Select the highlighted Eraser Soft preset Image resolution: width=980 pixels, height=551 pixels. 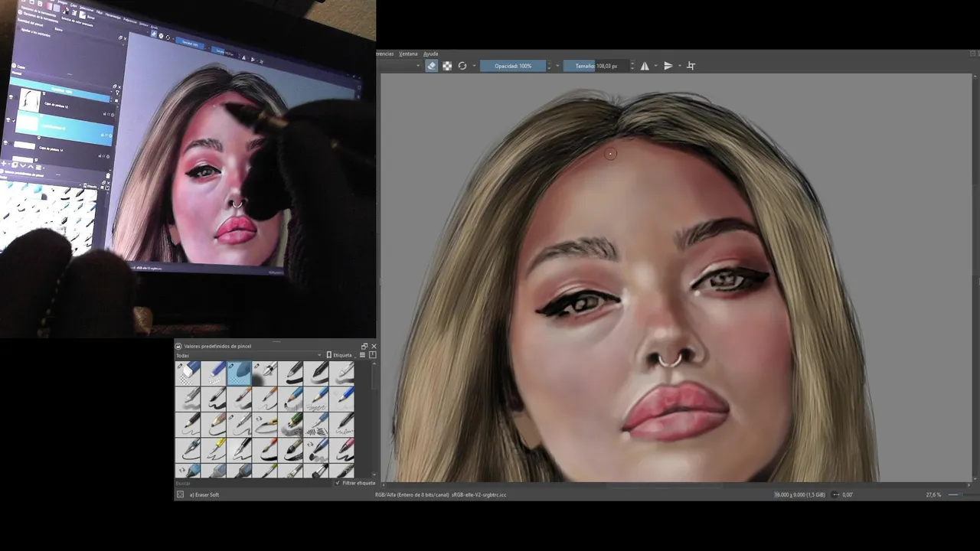239,373
